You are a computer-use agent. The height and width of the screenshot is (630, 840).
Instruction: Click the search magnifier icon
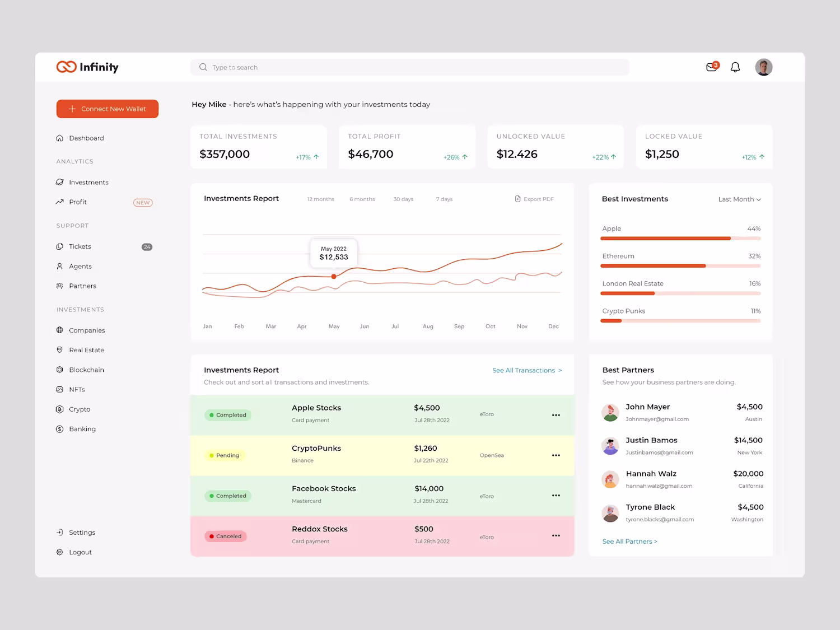click(x=203, y=67)
